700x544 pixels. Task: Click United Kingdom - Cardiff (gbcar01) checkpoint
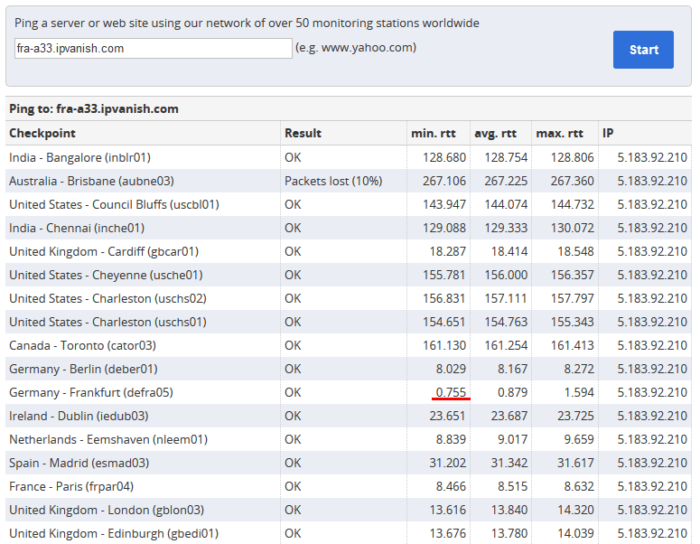104,252
